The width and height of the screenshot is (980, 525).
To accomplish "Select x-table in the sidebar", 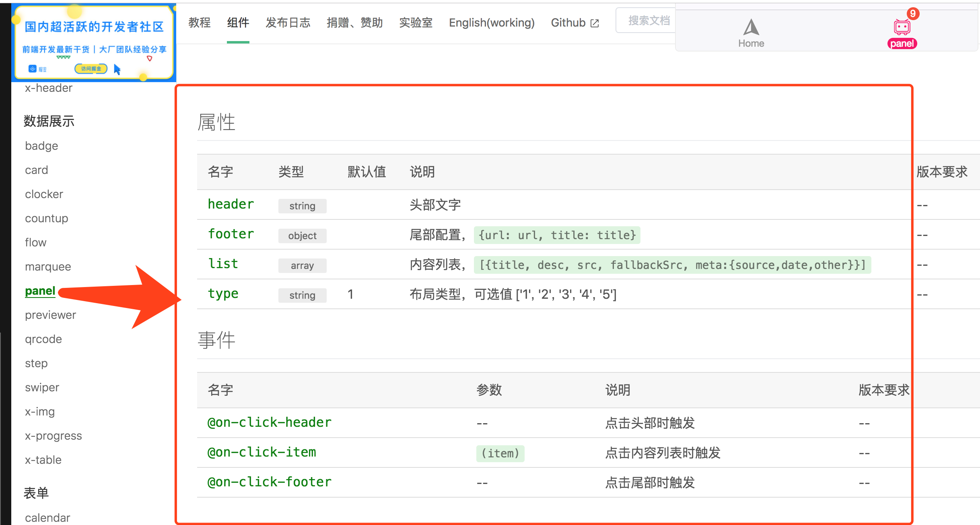I will tap(43, 460).
